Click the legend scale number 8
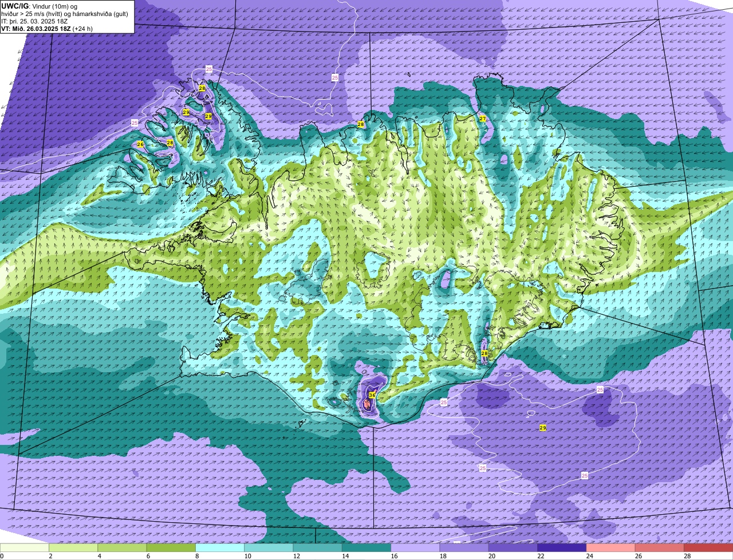The image size is (733, 560). [x=196, y=556]
